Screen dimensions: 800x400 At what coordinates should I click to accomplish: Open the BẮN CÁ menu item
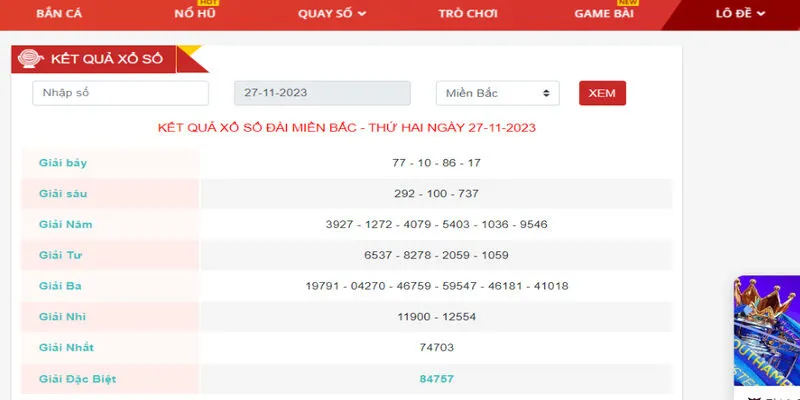(x=58, y=14)
